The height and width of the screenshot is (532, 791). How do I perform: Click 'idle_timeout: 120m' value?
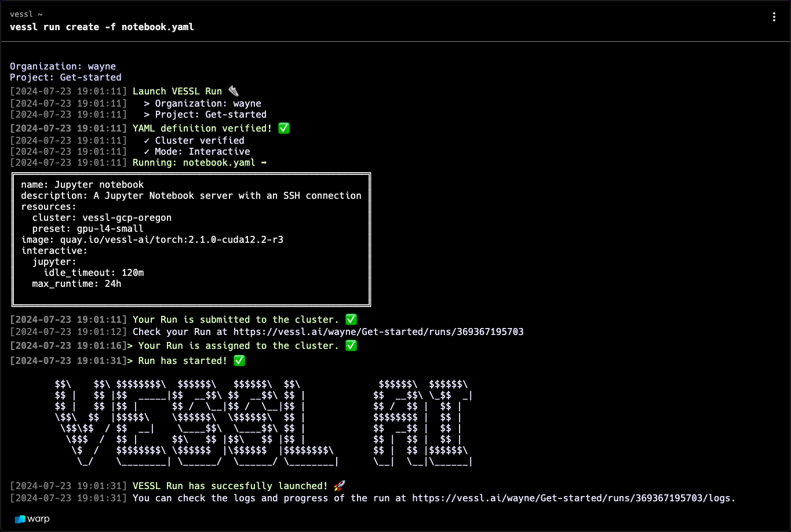coord(94,272)
